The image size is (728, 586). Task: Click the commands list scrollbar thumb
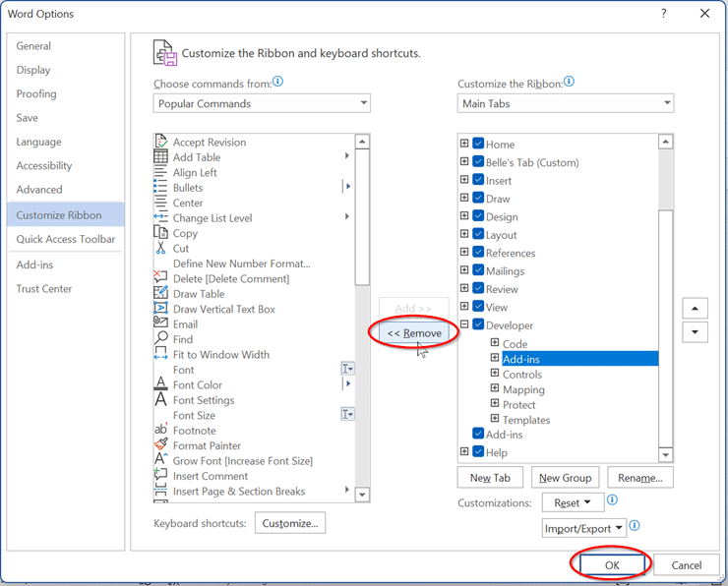tap(362, 217)
